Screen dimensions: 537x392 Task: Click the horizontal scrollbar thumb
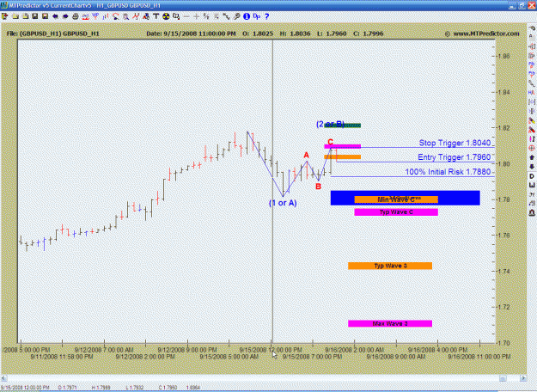coord(503,378)
